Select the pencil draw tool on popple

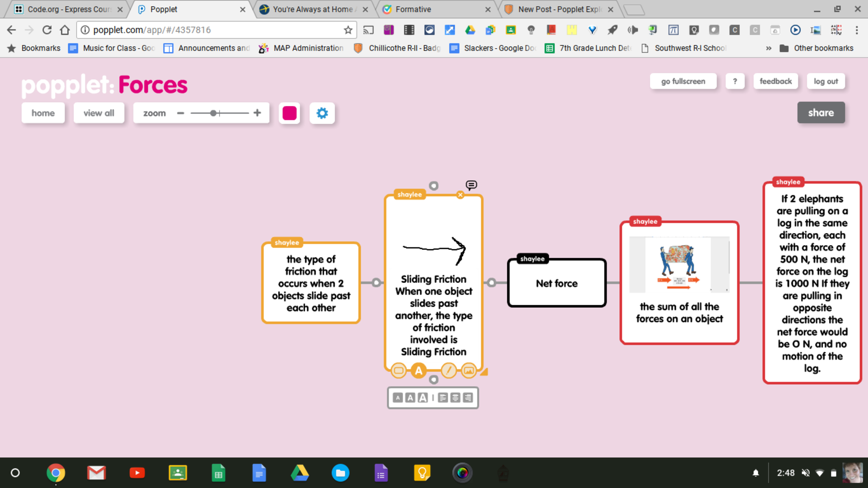tap(448, 371)
